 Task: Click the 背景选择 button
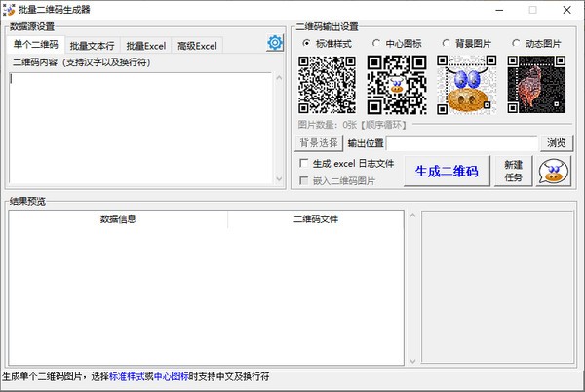319,142
